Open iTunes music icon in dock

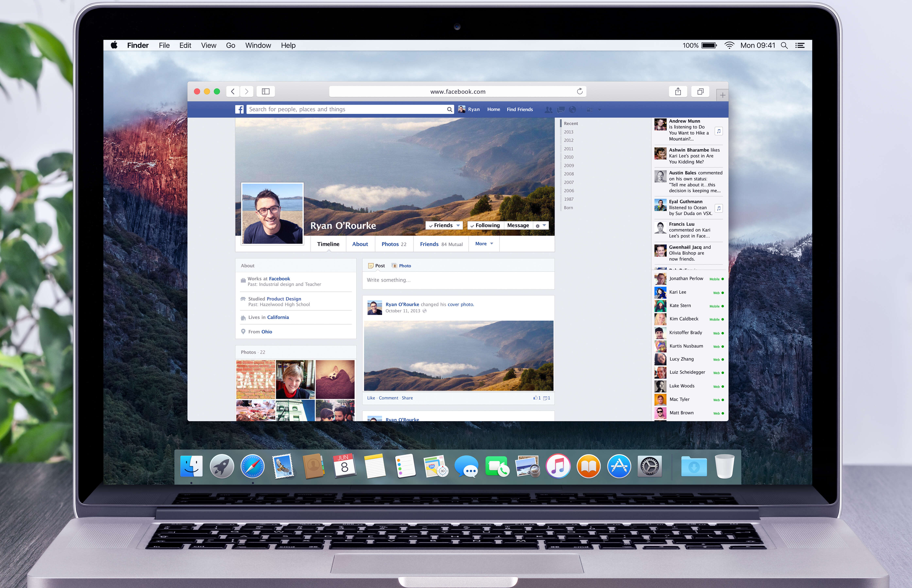(x=558, y=466)
